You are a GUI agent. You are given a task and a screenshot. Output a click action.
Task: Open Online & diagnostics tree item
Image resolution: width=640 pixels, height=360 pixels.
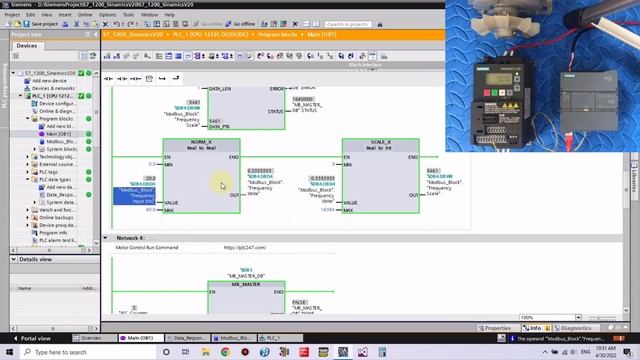[x=55, y=111]
